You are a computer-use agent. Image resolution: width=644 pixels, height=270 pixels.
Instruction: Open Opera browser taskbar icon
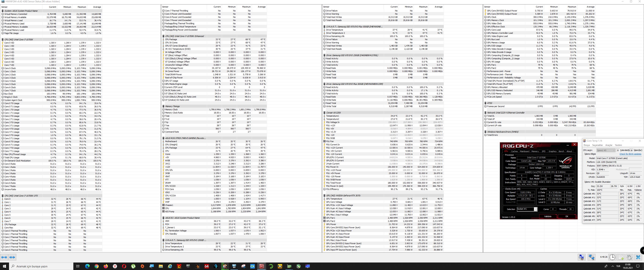124,266
